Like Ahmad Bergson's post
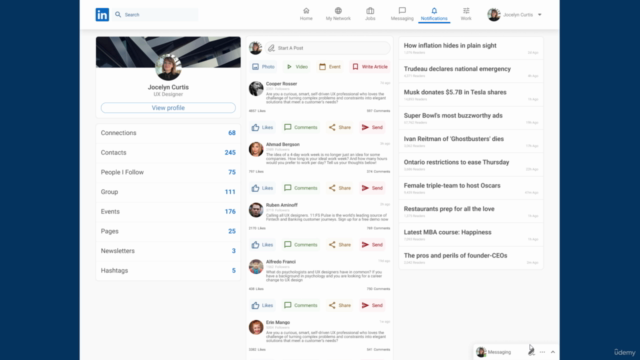The height and width of the screenshot is (360, 640). (x=262, y=188)
